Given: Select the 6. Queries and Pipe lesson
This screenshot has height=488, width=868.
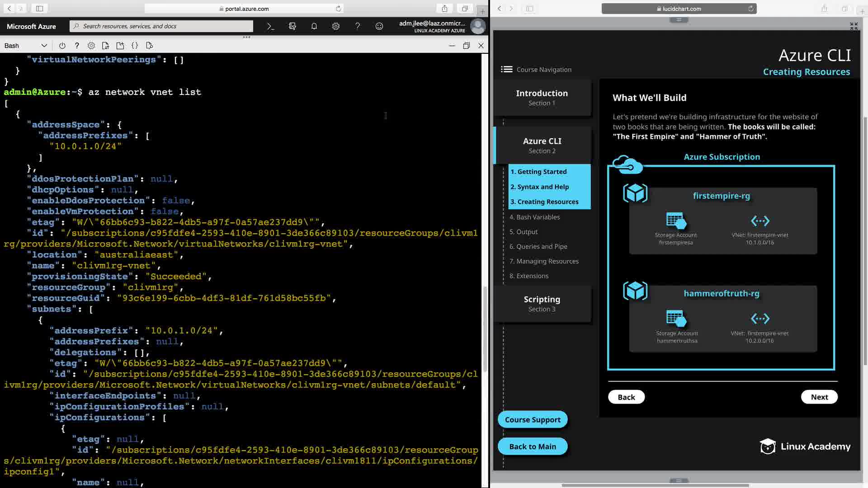Looking at the screenshot, I should (538, 246).
